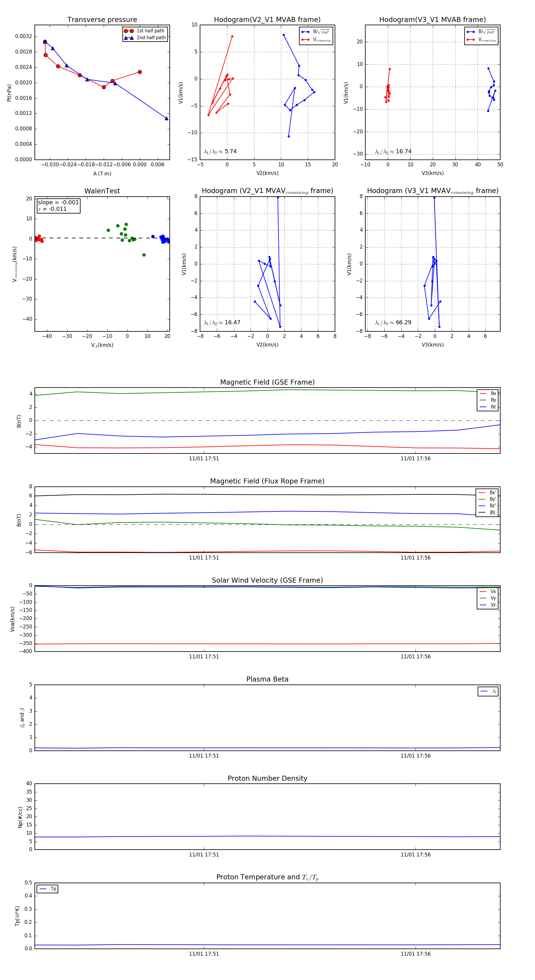The image size is (535, 980).
Task: Click the B/√μ0ρ legend in V2_V1 MVAB hodogram
Action: point(316,32)
